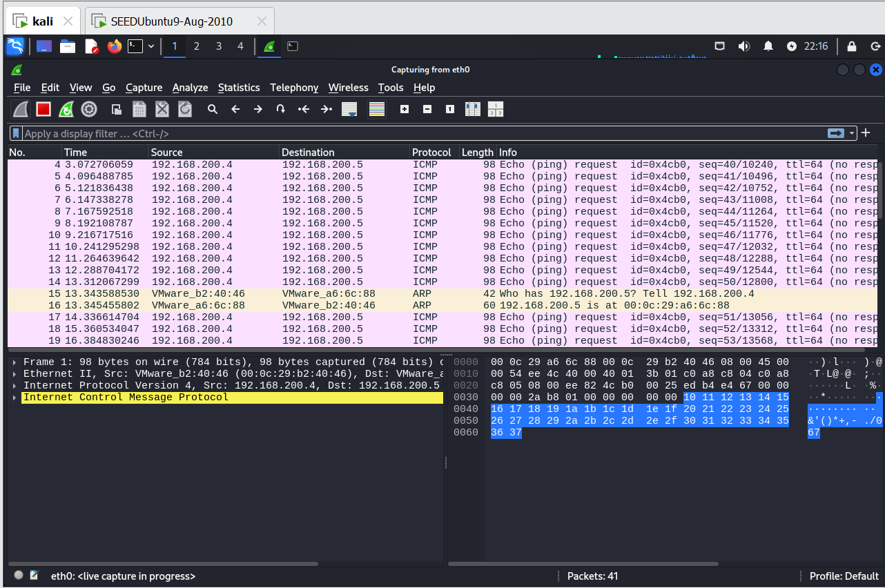Click the Resize columns to content icon

[x=473, y=109]
